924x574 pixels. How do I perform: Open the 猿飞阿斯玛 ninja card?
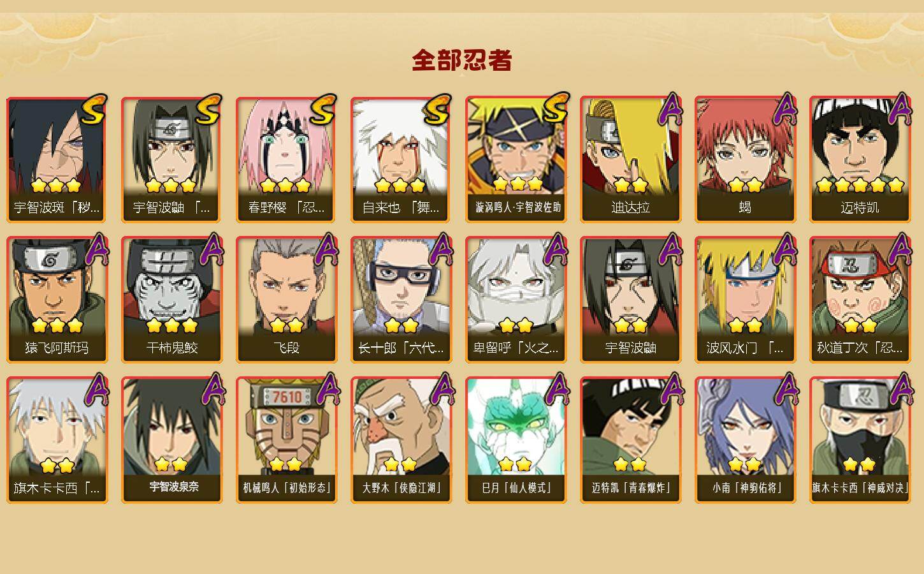[x=57, y=300]
